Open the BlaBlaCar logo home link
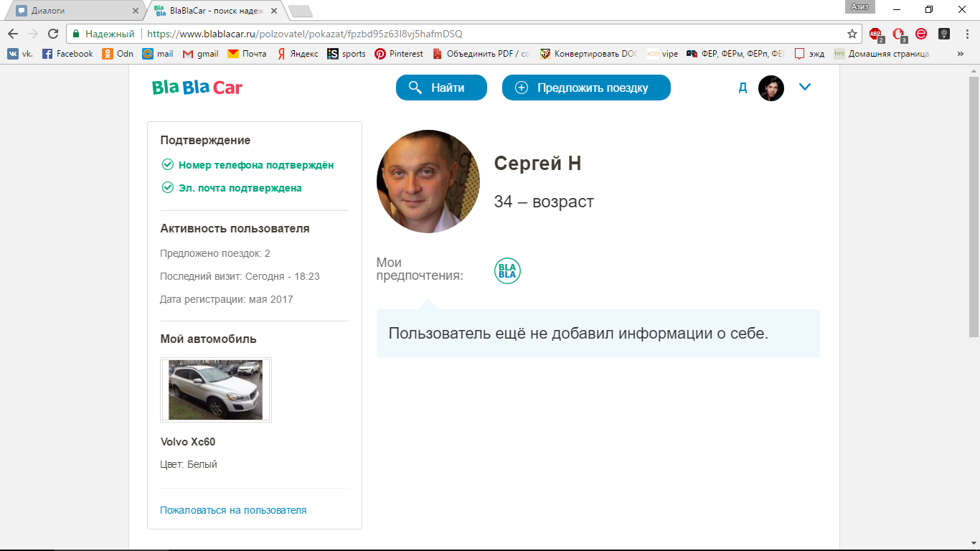 [x=197, y=88]
